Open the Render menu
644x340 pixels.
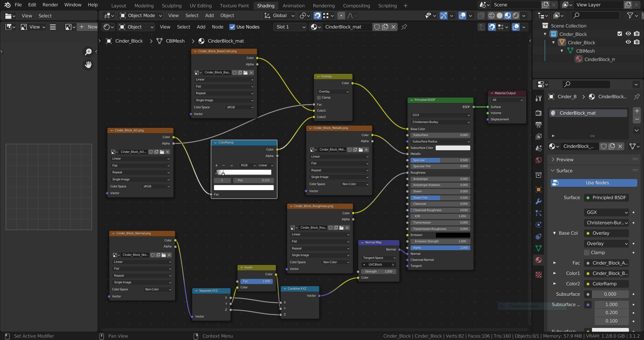coord(50,5)
